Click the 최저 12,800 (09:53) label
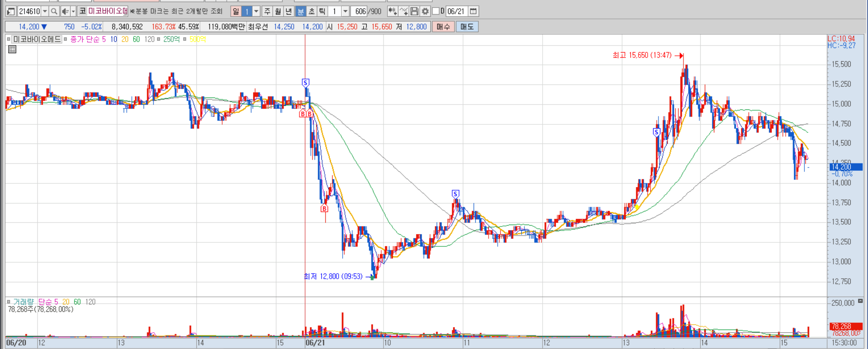Image resolution: width=868 pixels, height=349 pixels. pyautogui.click(x=333, y=276)
